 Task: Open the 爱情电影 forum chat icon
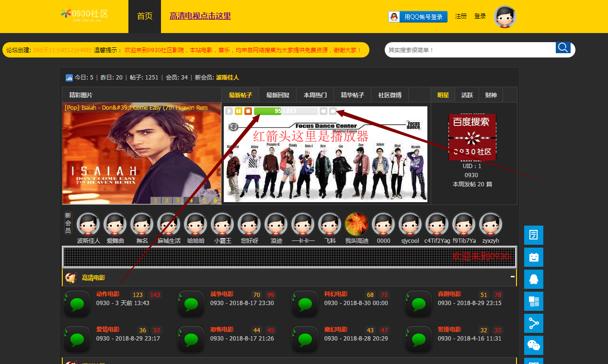(77, 340)
